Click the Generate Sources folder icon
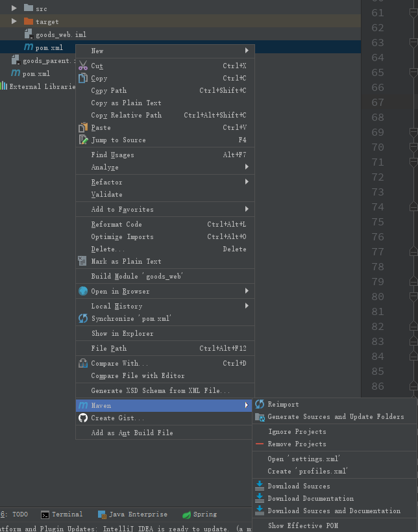This screenshot has height=532, width=418. coord(260,417)
